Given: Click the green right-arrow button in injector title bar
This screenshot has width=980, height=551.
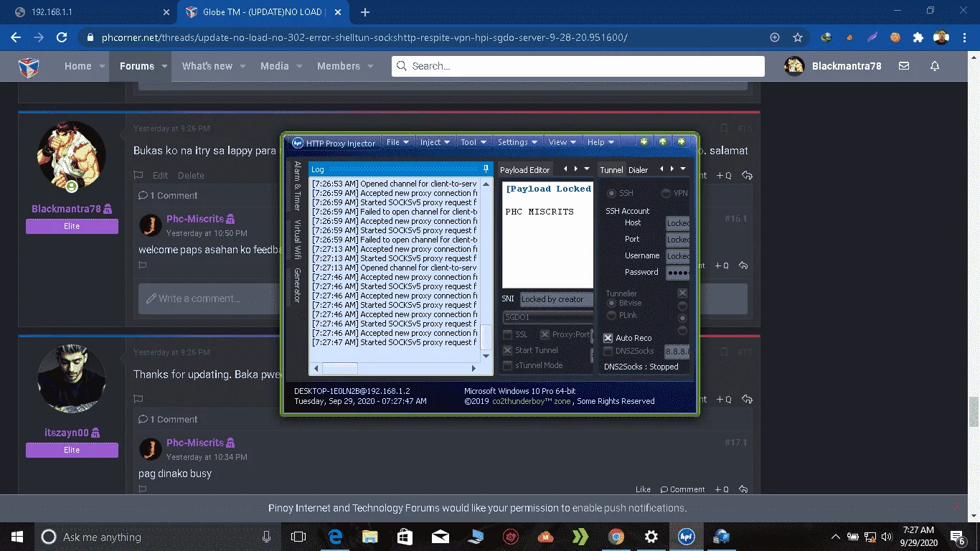Looking at the screenshot, I should coord(682,142).
